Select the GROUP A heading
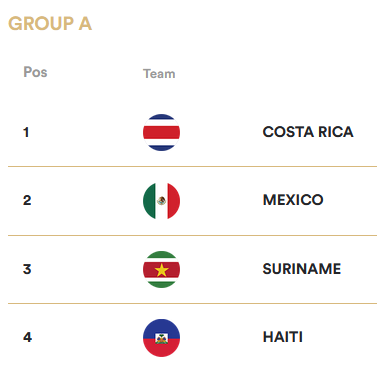Viewport: 377px width, 368px height. click(50, 24)
